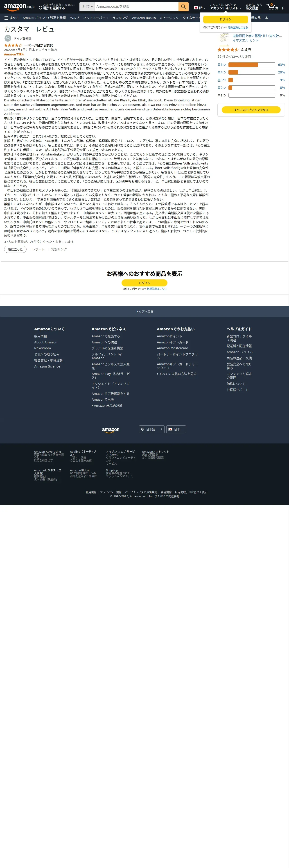
Task: Expand アカウント&リスト dropdown
Action: 225,7
